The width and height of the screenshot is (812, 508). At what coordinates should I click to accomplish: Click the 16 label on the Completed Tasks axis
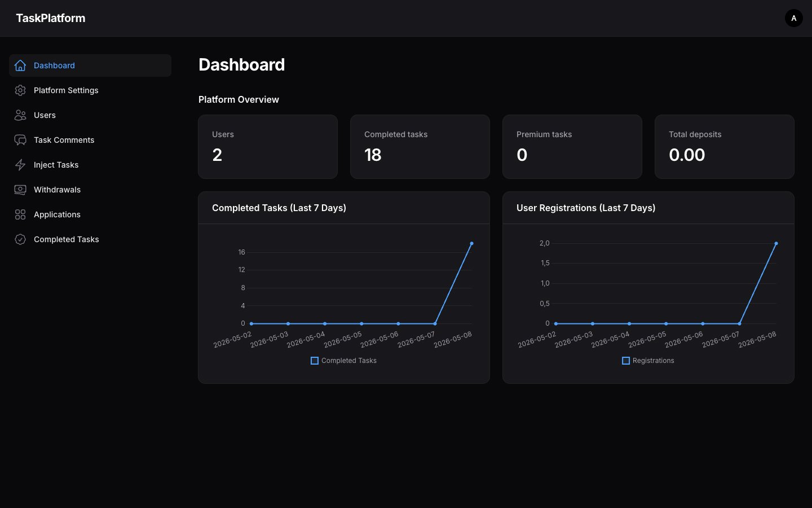click(241, 252)
